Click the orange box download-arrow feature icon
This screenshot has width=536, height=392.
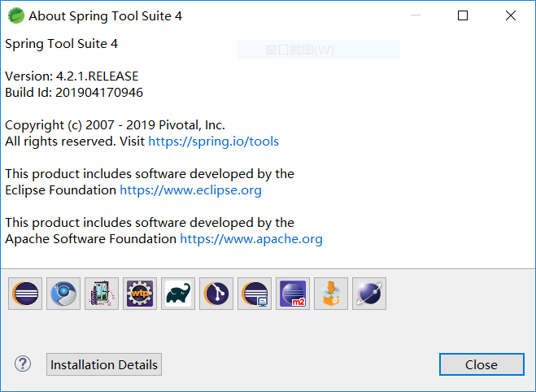pos(331,294)
